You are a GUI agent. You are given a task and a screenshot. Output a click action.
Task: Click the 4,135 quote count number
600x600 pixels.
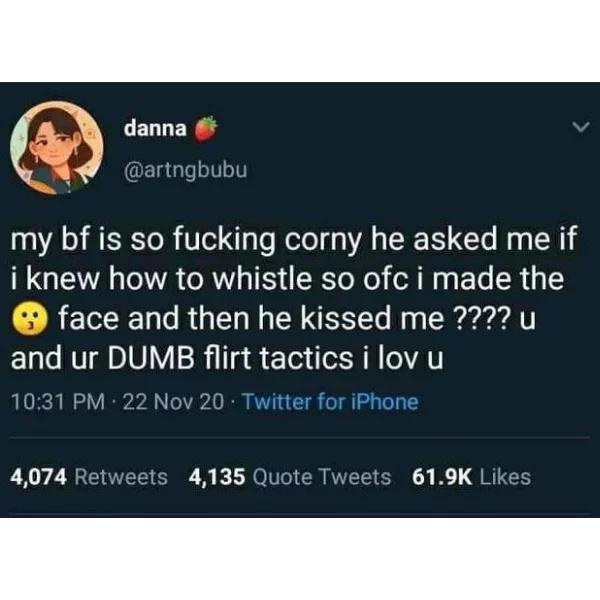click(217, 477)
